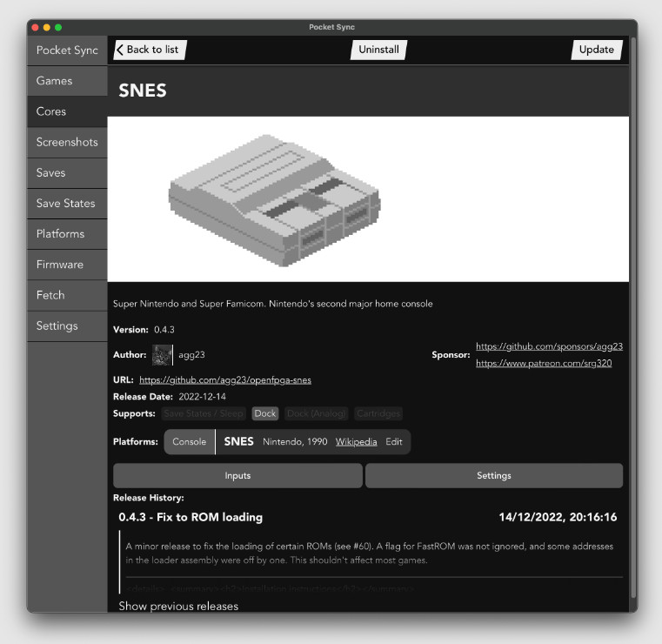Open the sidebar Settings section

(x=67, y=326)
